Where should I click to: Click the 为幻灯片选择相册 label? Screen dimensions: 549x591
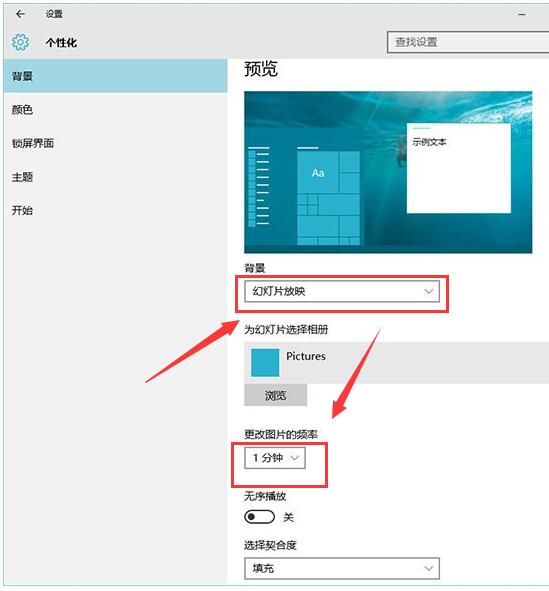(286, 330)
